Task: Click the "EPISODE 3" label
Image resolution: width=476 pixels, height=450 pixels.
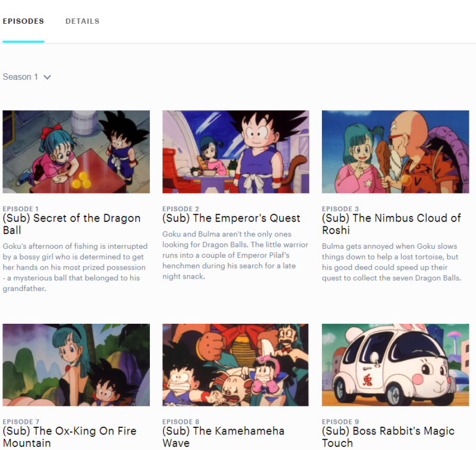Action: pyautogui.click(x=340, y=209)
